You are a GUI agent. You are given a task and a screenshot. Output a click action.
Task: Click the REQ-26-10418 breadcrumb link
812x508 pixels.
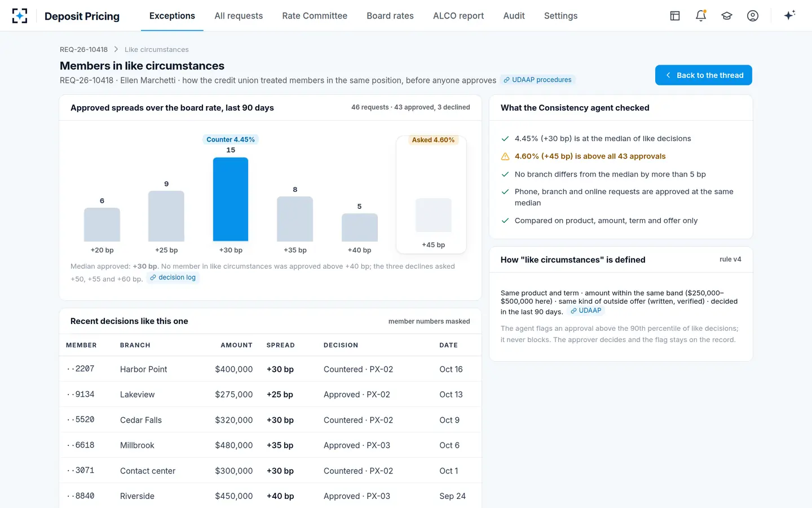click(x=83, y=50)
